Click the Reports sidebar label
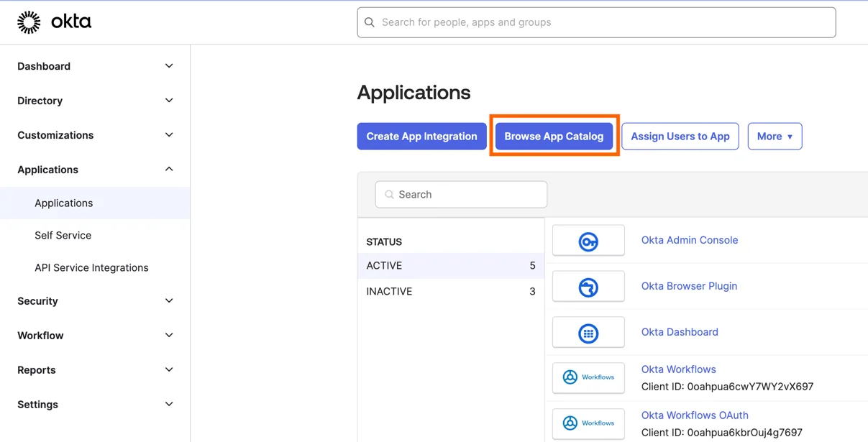This screenshot has width=868, height=442. [x=36, y=370]
